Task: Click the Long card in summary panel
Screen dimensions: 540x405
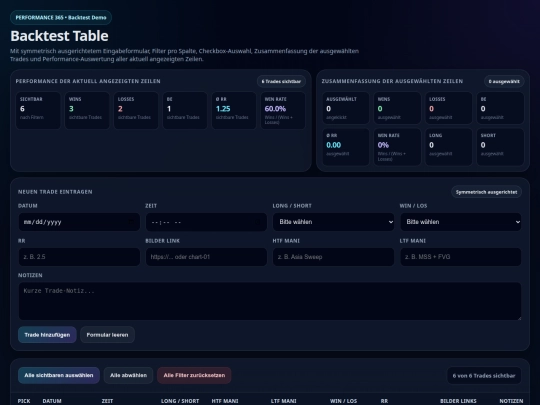Action: pyautogui.click(x=449, y=147)
